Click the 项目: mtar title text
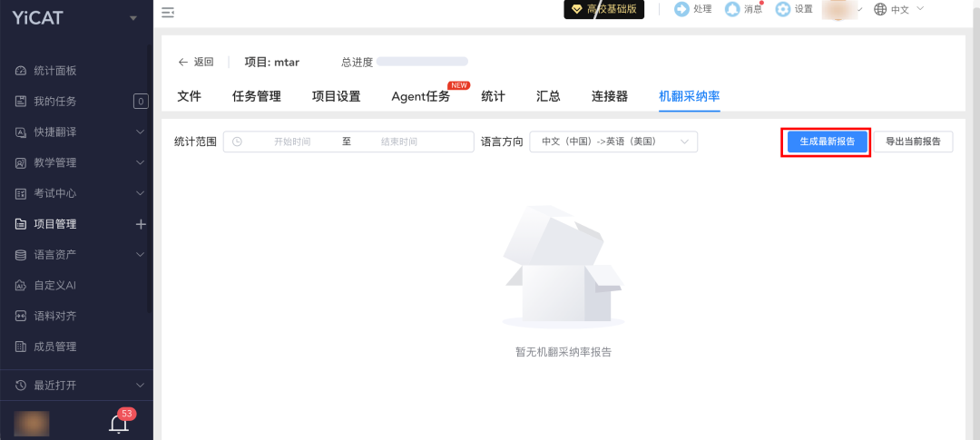980x440 pixels. click(x=272, y=62)
